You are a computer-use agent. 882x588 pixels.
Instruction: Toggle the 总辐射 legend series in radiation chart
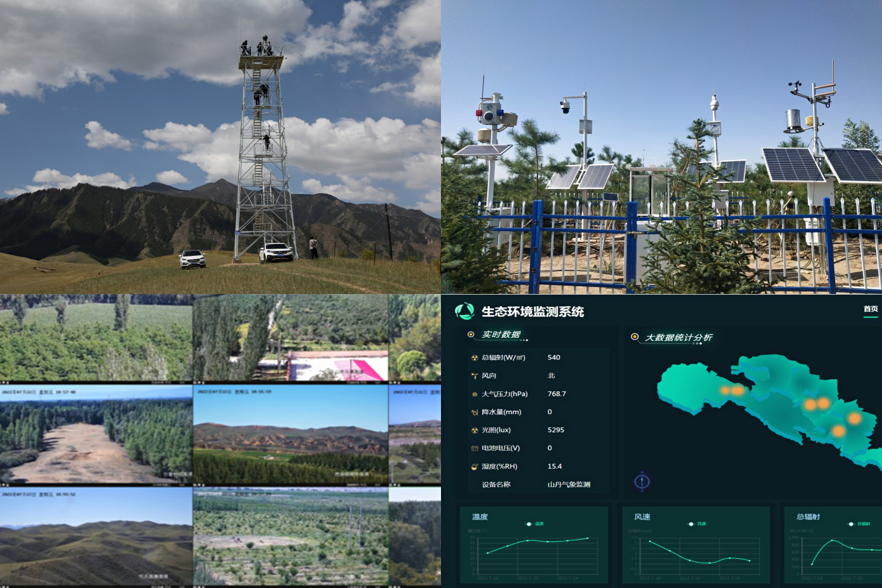[859, 524]
